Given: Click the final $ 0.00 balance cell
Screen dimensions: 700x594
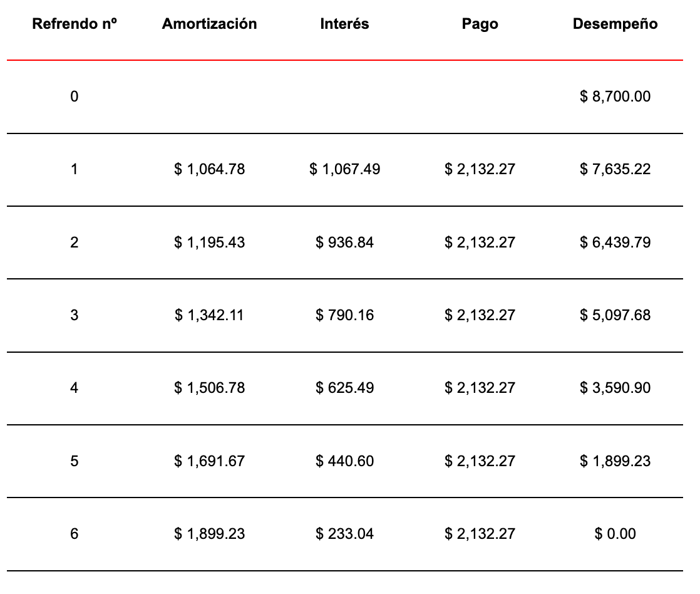Looking at the screenshot, I should (x=615, y=534).
